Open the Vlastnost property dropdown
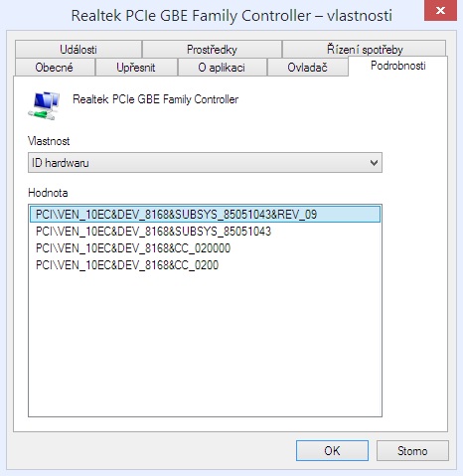This screenshot has width=463, height=476. coord(205,163)
